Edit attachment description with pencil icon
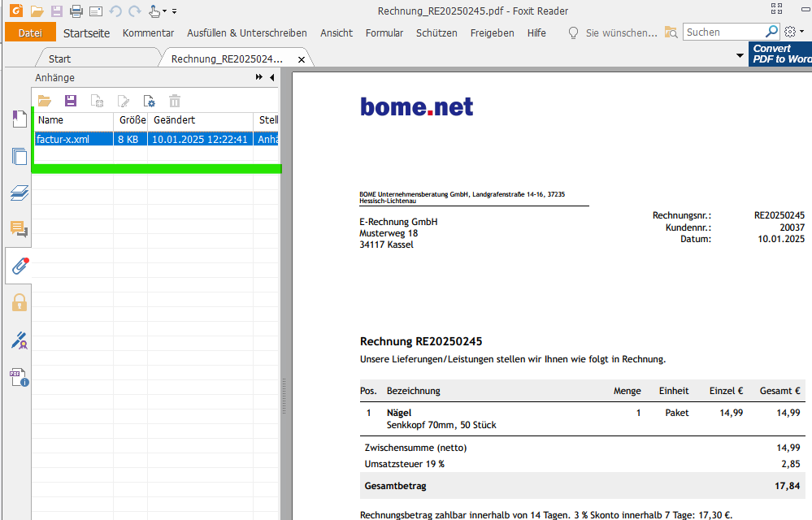This screenshot has height=520, width=812. (x=123, y=101)
